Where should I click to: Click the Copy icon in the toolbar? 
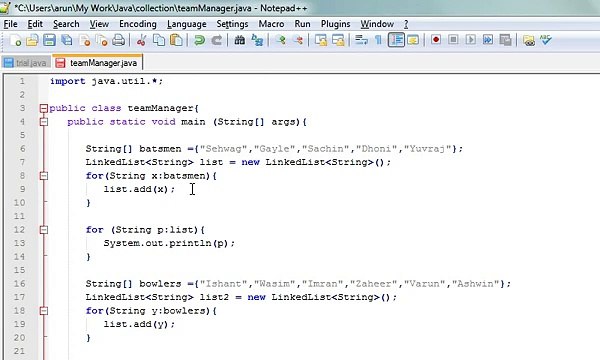(x=159, y=40)
